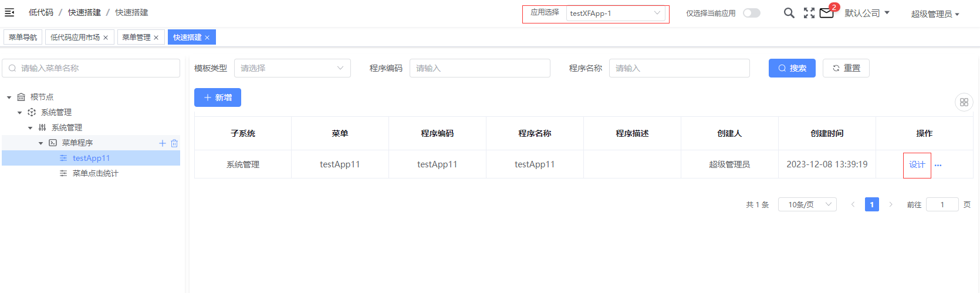This screenshot has width=980, height=293.
Task: Open the 超级管理员 user menu
Action: pyautogui.click(x=935, y=14)
